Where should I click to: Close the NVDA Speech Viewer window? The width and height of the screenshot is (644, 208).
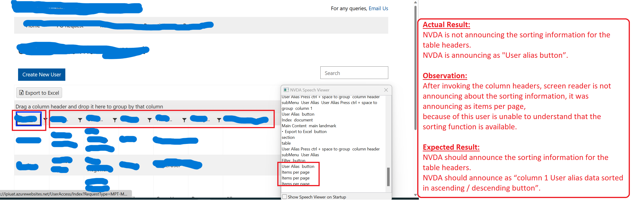[x=386, y=90]
